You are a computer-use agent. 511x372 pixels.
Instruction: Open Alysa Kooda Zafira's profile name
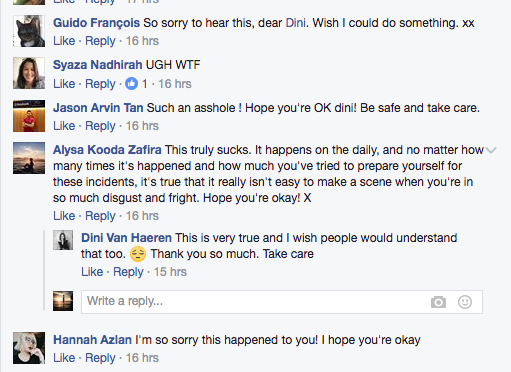[x=107, y=150]
